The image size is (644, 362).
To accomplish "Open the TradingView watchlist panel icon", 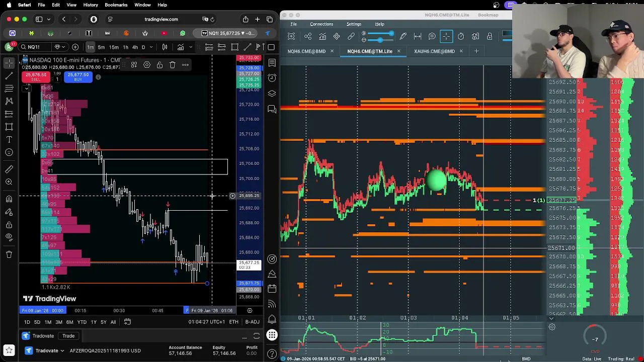I will pos(272,63).
